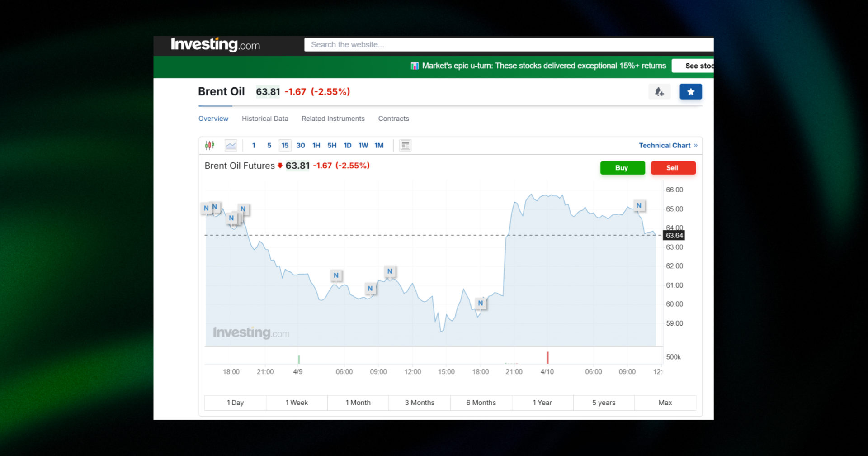Switch to the area chart style icon
The height and width of the screenshot is (456, 868).
coord(231,145)
